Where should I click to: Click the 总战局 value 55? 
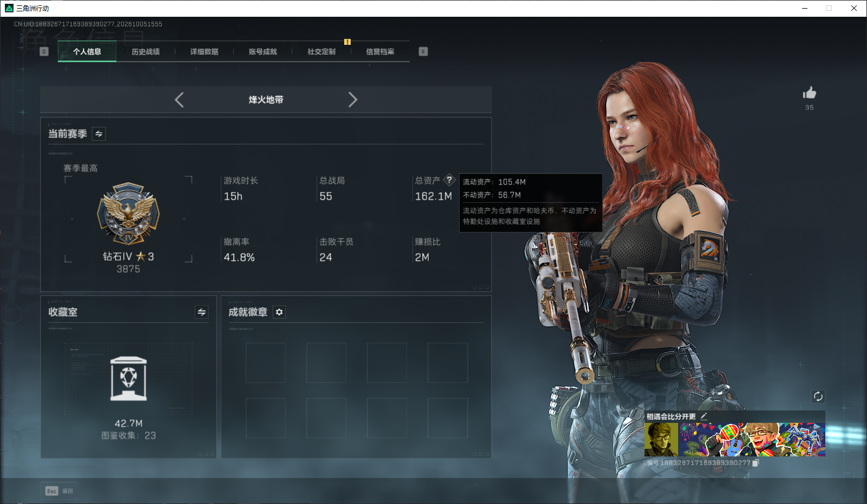(x=326, y=196)
